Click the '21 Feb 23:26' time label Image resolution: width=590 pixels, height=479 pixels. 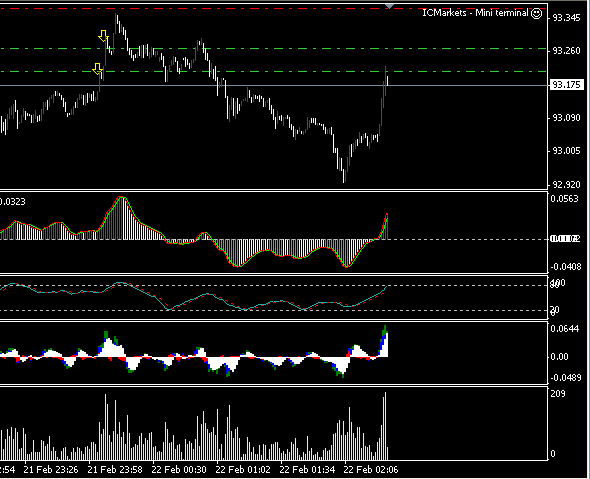pyautogui.click(x=51, y=470)
